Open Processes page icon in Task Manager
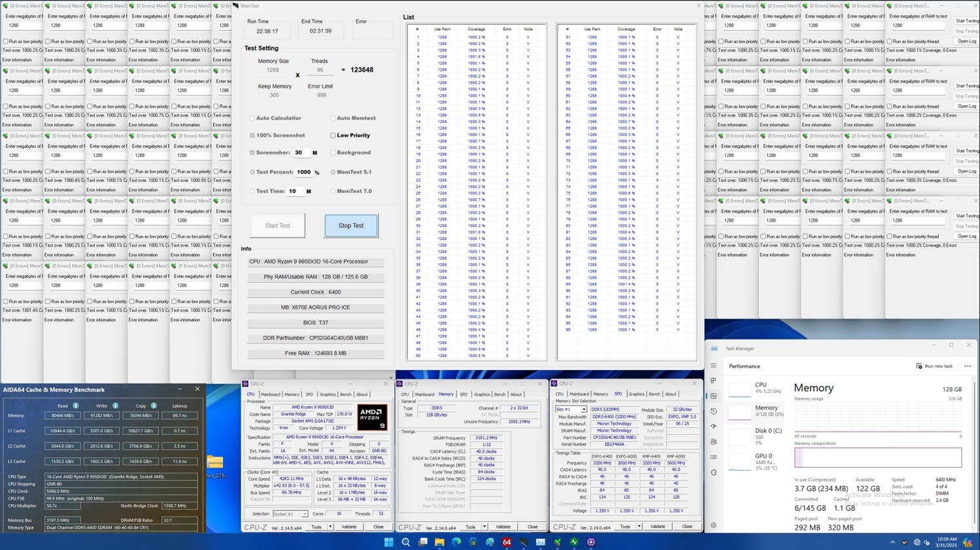This screenshot has width=980, height=550. click(x=713, y=381)
